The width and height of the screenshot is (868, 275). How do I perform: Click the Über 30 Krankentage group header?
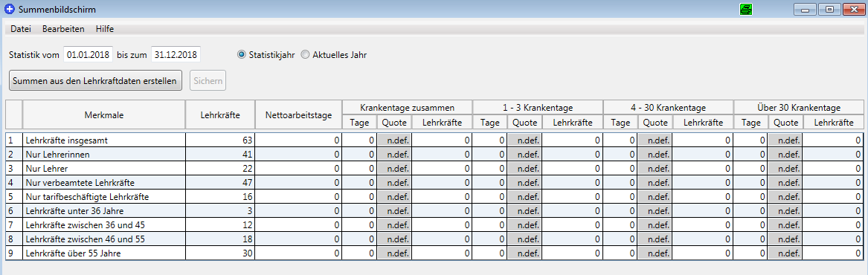(798, 107)
